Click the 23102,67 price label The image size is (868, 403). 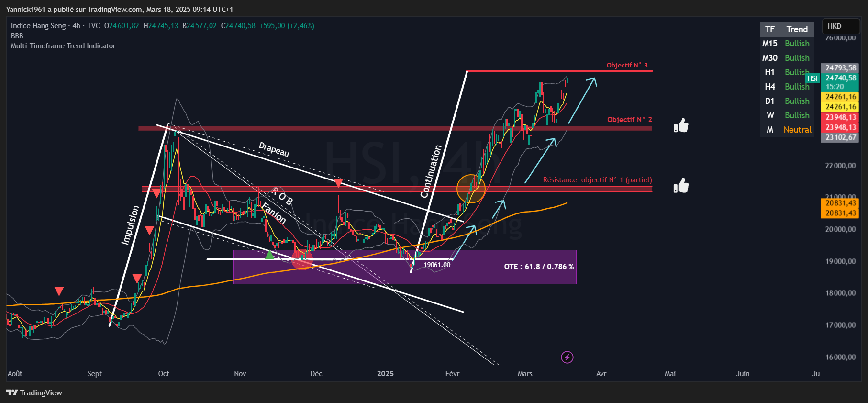coord(840,137)
